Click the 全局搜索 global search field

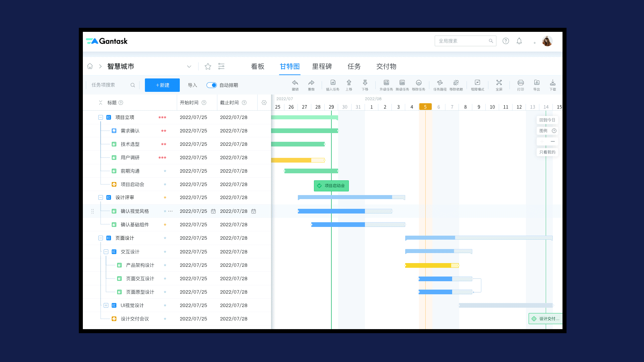(466, 41)
